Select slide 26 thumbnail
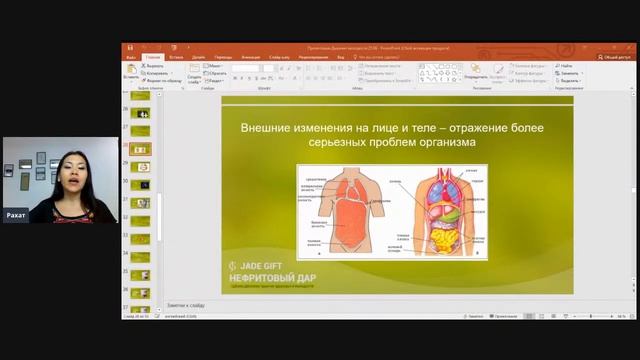 click(x=140, y=113)
